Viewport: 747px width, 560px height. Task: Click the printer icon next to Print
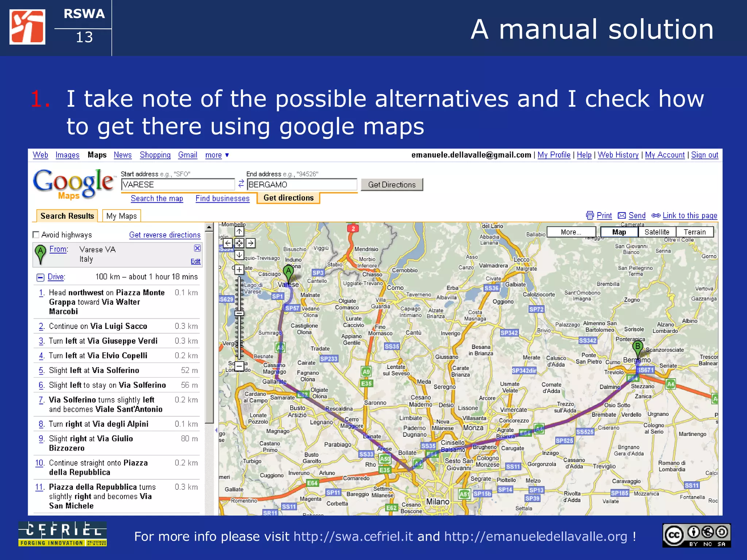coord(590,215)
